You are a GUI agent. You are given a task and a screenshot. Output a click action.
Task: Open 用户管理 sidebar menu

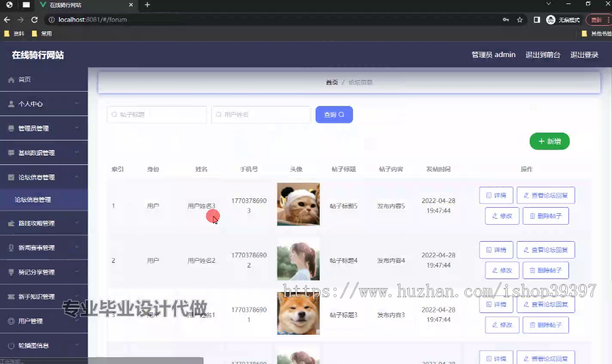(44, 321)
